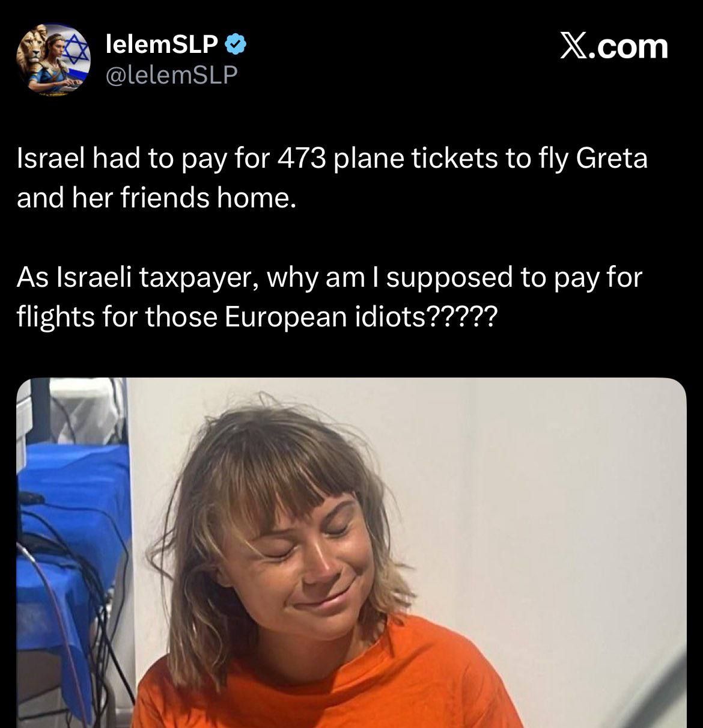Click the word "Greta" in the tweet
Screen dimensions: 703x728
tap(612, 159)
